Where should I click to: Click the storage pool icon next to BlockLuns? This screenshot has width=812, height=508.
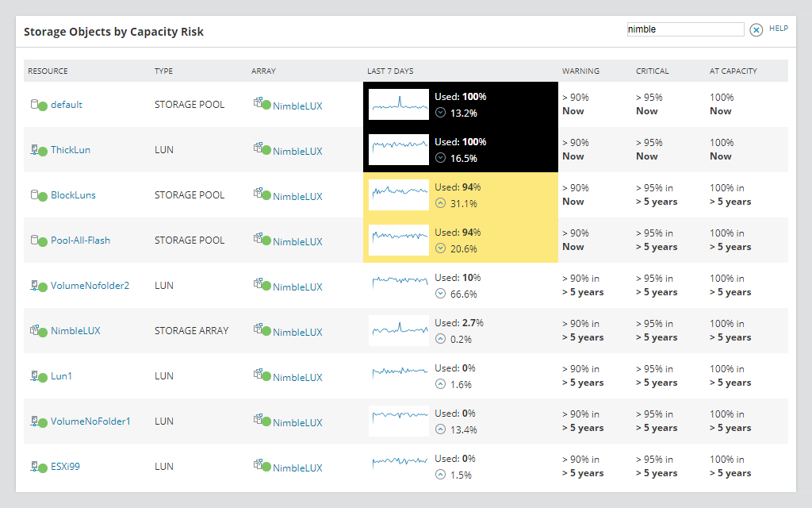(x=33, y=194)
